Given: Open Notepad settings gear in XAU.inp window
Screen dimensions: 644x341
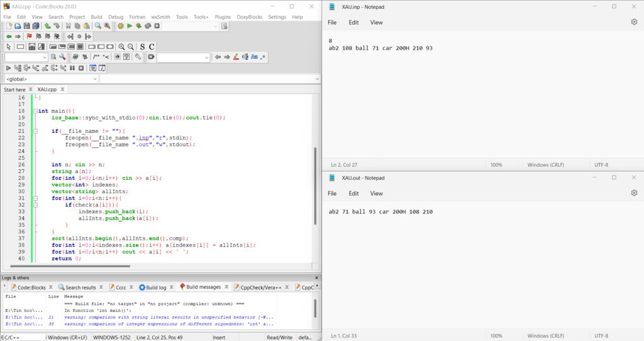Looking at the screenshot, I should (634, 22).
